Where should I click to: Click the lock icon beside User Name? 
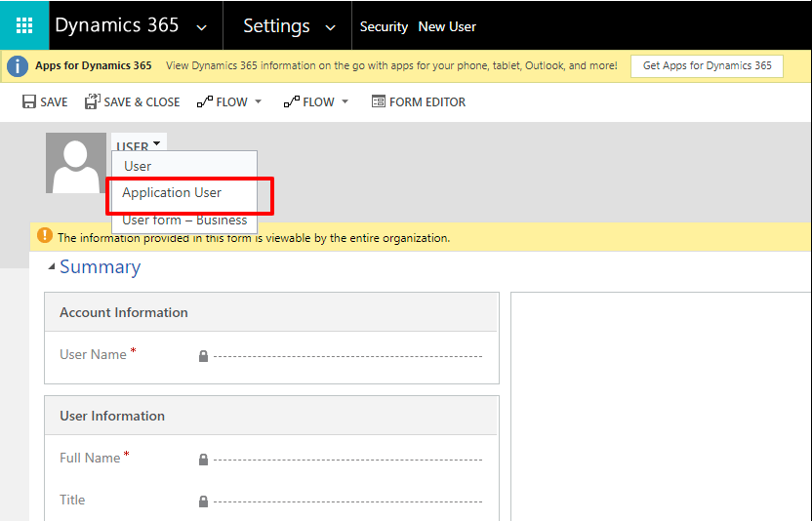(x=203, y=356)
